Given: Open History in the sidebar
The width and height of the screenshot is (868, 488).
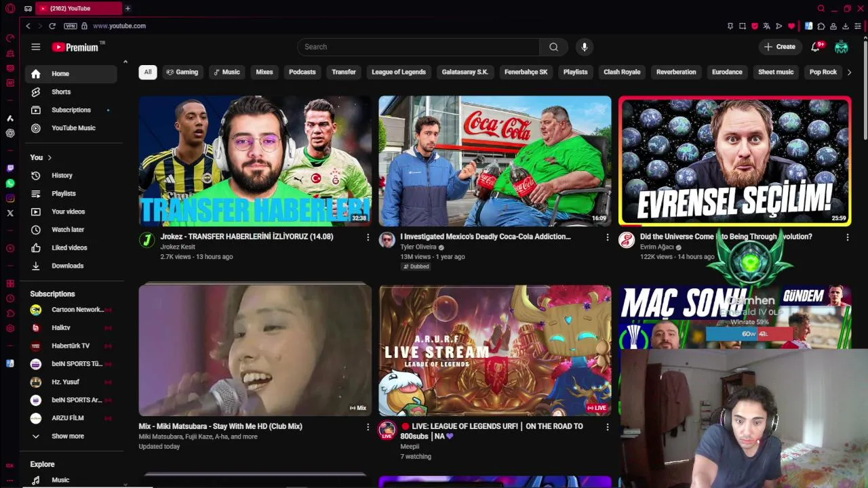Looking at the screenshot, I should click(x=71, y=176).
